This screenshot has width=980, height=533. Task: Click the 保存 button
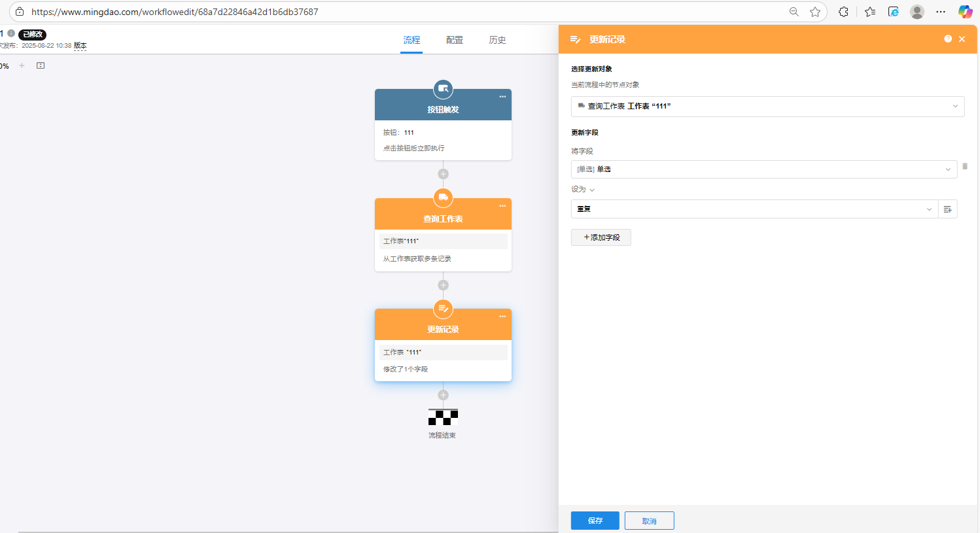click(595, 521)
